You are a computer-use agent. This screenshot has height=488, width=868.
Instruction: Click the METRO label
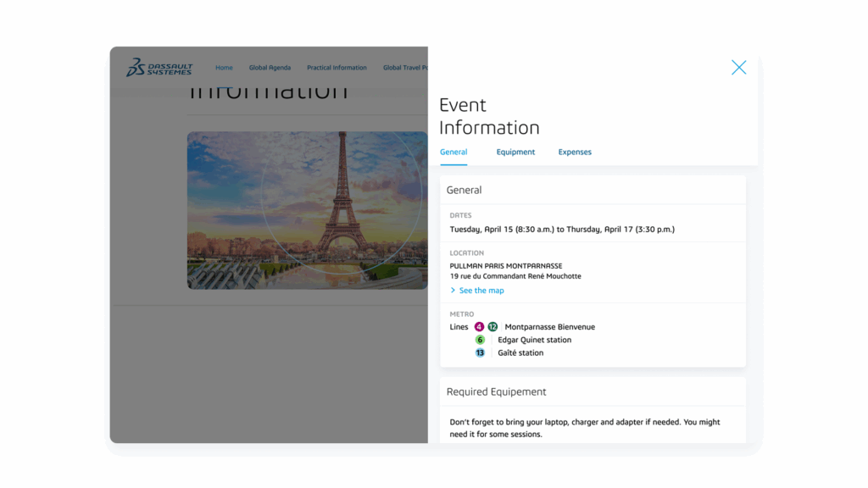tap(462, 314)
